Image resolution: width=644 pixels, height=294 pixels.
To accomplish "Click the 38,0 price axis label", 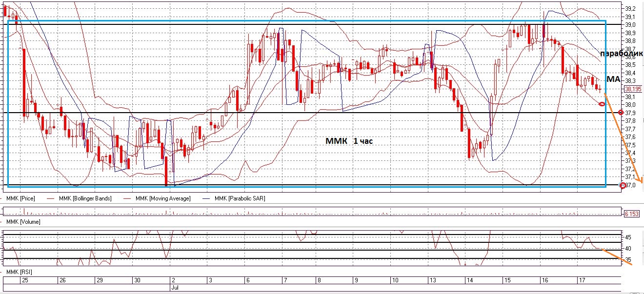I will pos(629,105).
